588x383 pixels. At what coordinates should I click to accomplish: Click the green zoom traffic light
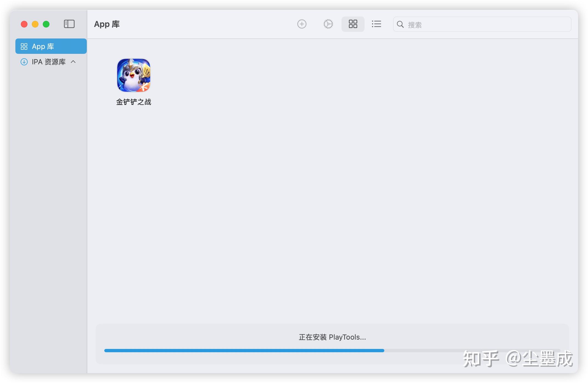pos(46,24)
